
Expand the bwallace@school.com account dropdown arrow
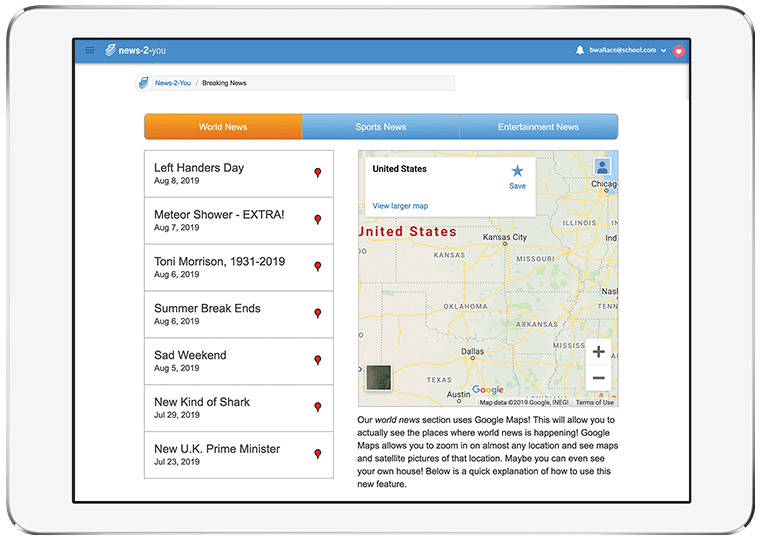pyautogui.click(x=663, y=50)
